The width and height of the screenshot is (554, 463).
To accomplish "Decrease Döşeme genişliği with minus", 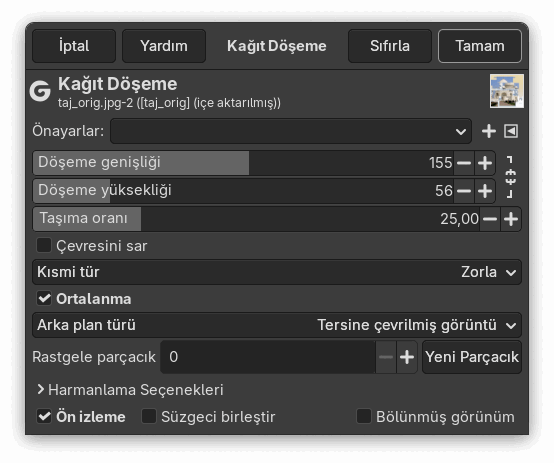I will (x=464, y=163).
